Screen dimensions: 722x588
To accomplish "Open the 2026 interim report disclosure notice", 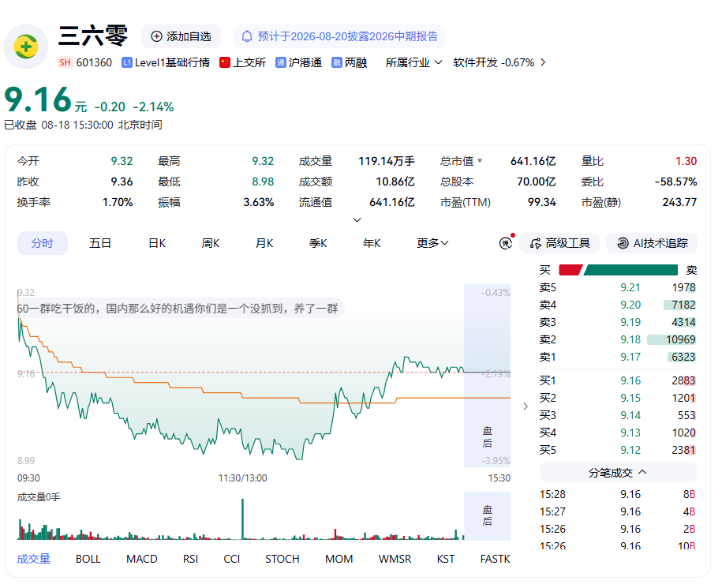I will click(x=339, y=36).
